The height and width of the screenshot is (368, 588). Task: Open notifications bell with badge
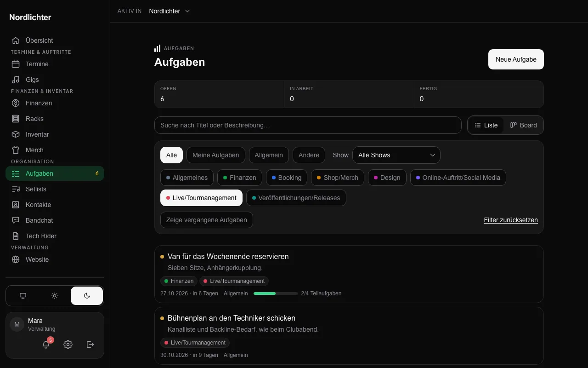pyautogui.click(x=46, y=345)
